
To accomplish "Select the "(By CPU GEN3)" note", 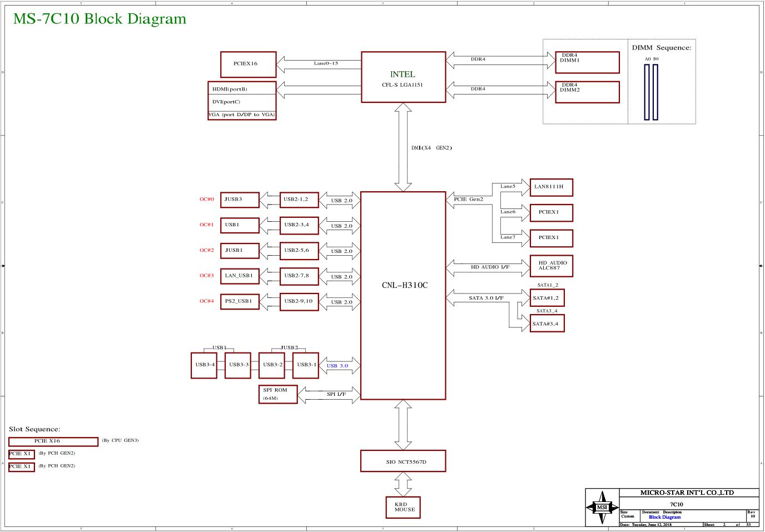I will pyautogui.click(x=120, y=440).
